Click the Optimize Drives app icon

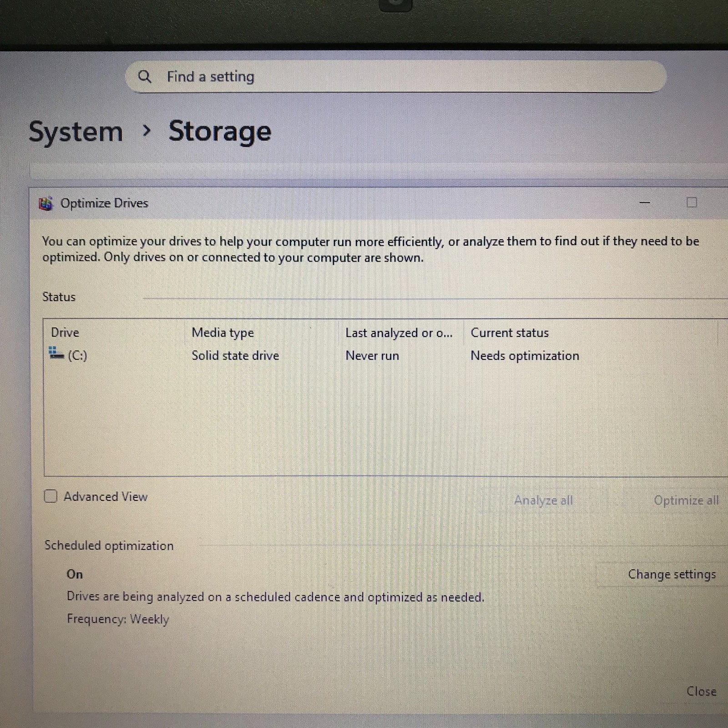point(45,203)
